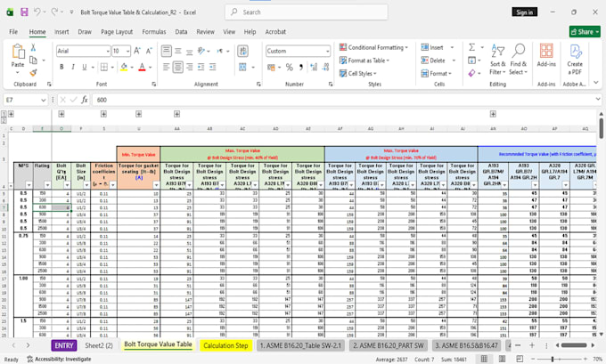Toggle Italic formatting
This screenshot has height=364, width=606.
click(73, 67)
